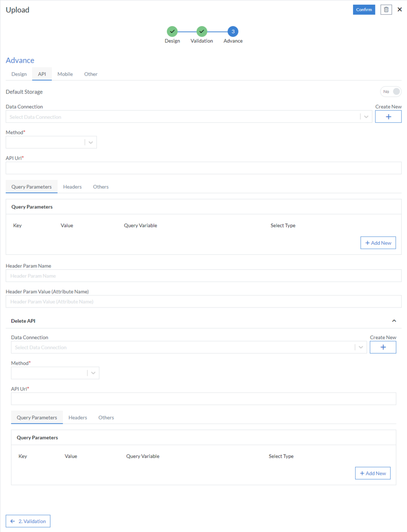This screenshot has width=407, height=532.
Task: Click the trash delete icon
Action: point(386,9)
